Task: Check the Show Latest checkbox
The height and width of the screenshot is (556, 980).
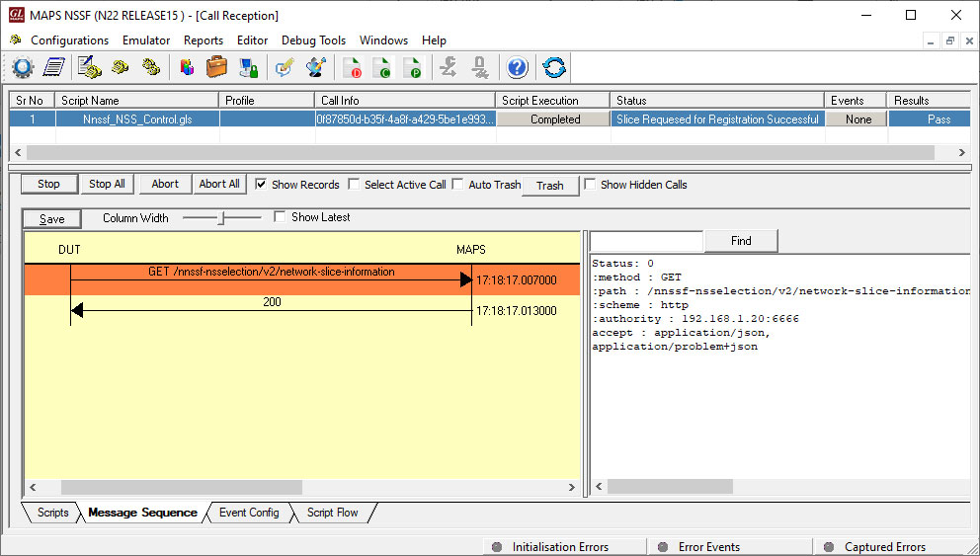Action: tap(280, 217)
